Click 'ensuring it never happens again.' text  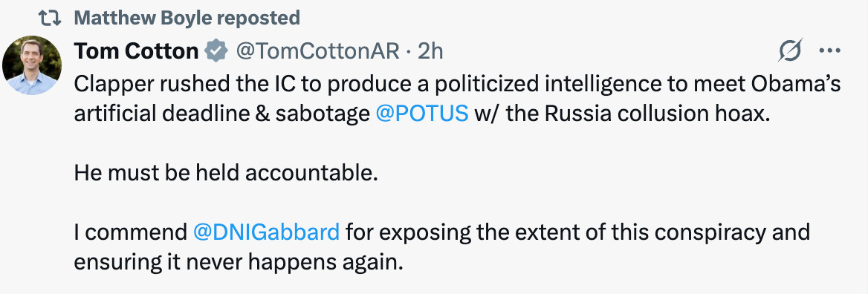(x=239, y=262)
